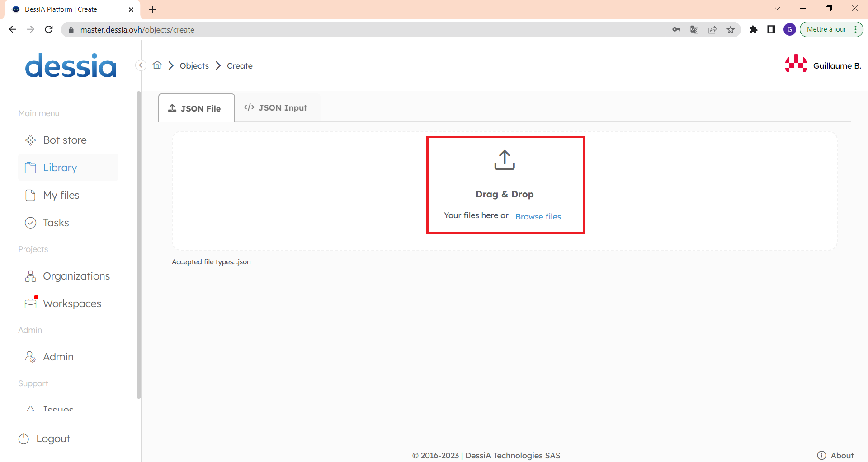Click the Workspaces briefcase icon
Image resolution: width=868 pixels, height=462 pixels.
pos(30,303)
